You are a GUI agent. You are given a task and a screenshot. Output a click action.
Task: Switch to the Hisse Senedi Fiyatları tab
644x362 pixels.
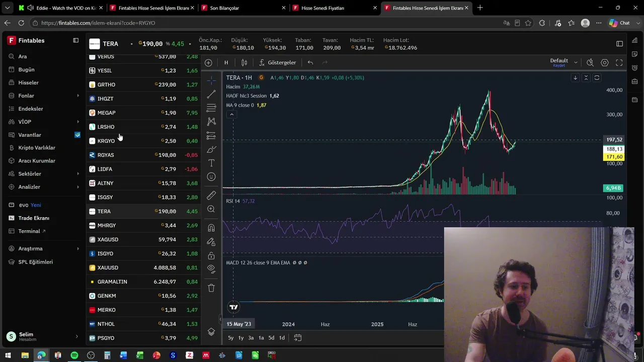coord(335,8)
